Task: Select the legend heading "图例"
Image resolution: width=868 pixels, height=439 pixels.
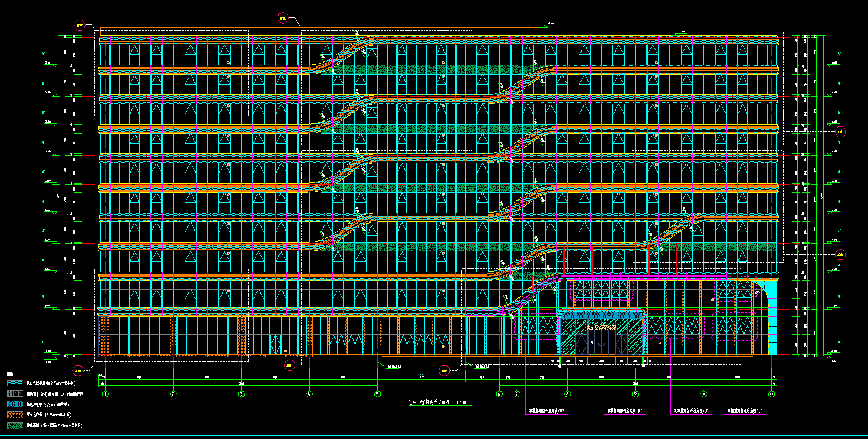Action: tap(9, 375)
